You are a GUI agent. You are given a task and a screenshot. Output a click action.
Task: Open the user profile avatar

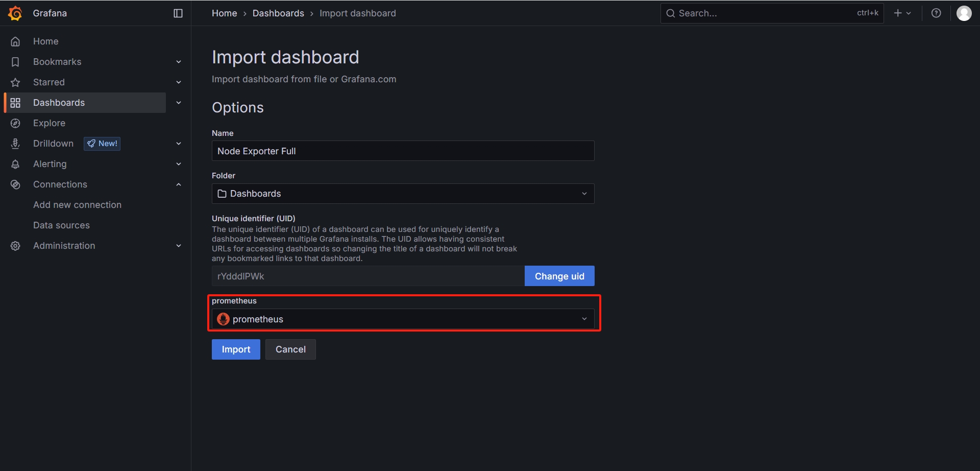(x=964, y=13)
